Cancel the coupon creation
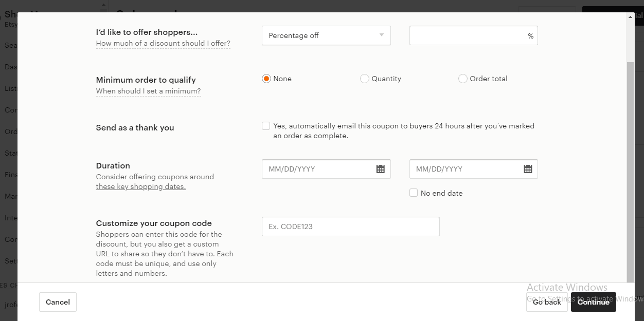This screenshot has height=321, width=644. coord(58,302)
